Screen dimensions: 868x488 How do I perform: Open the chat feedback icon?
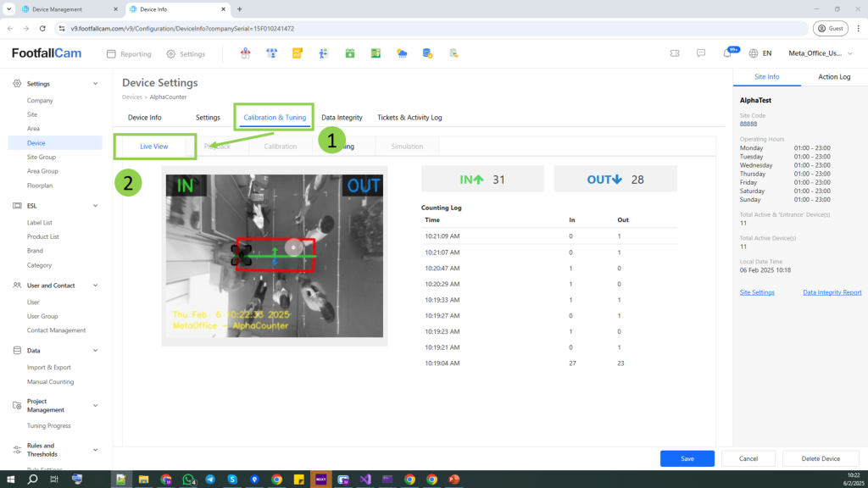click(x=701, y=53)
